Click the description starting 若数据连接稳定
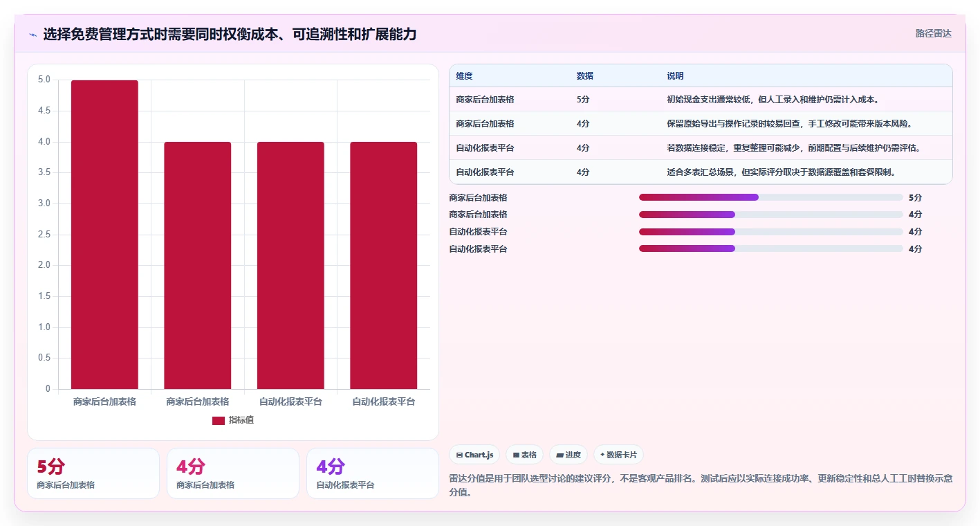 pos(794,148)
